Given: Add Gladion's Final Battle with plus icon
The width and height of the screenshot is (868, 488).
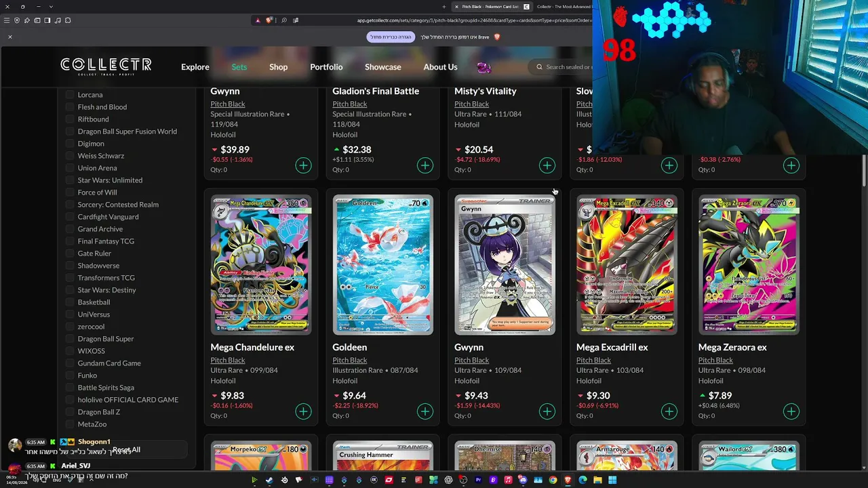Looking at the screenshot, I should click(425, 165).
